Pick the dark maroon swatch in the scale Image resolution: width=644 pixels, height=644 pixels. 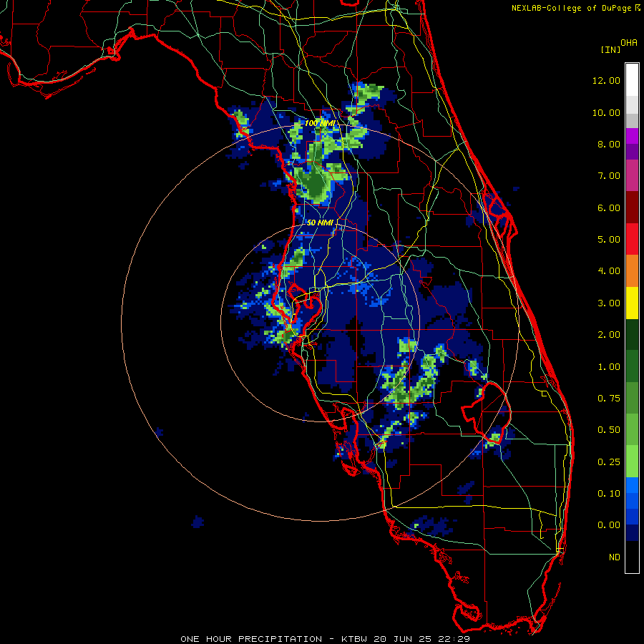[x=632, y=208]
